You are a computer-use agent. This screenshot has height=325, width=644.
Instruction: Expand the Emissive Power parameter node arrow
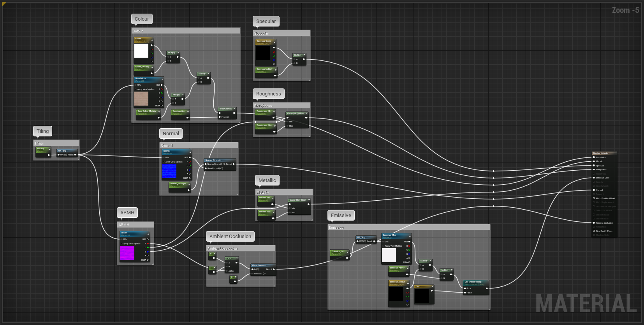click(x=407, y=268)
